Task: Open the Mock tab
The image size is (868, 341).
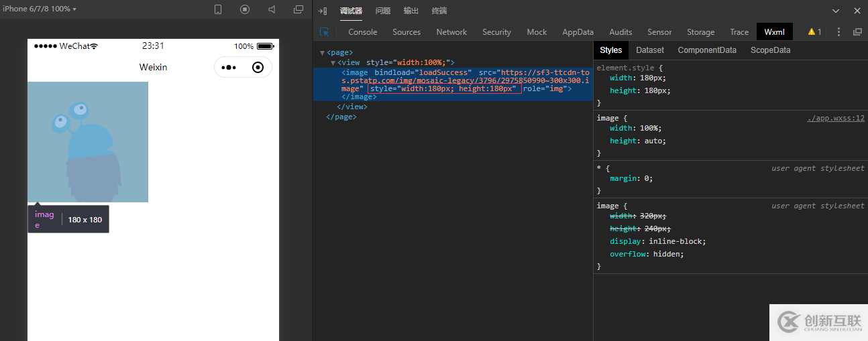Action: coord(537,31)
